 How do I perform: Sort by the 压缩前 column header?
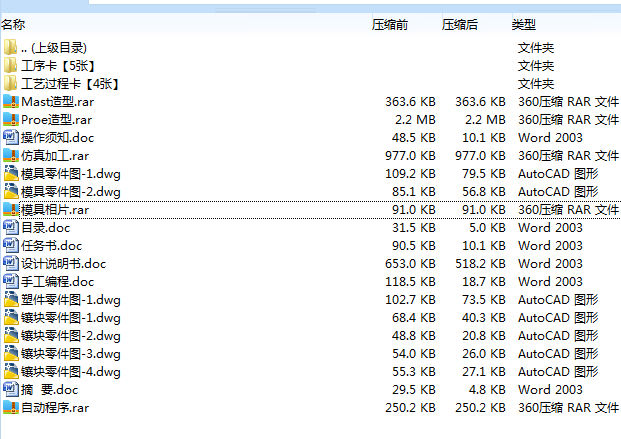point(390,25)
